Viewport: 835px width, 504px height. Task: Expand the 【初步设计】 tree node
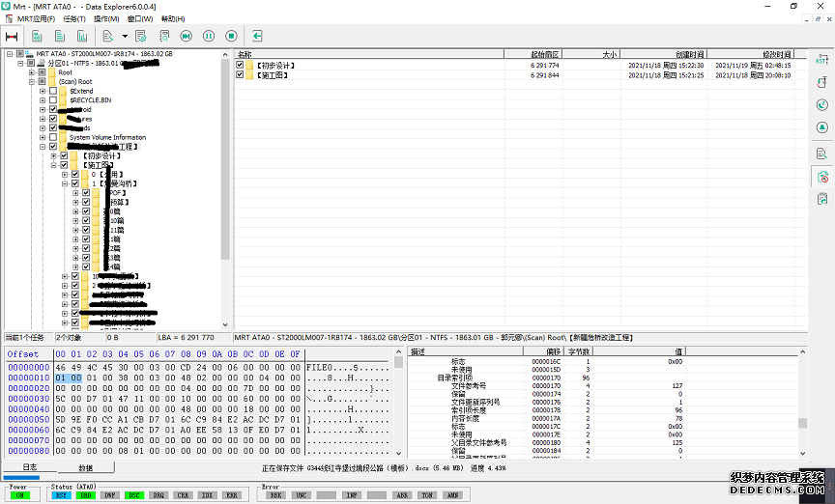click(54, 156)
